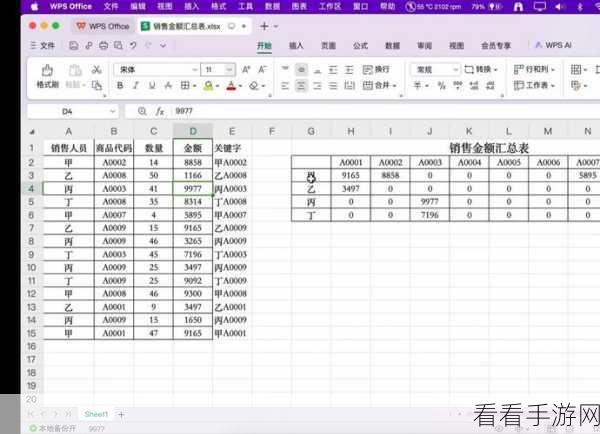
Task: Click the magnifier icon in formula bar
Action: 142,111
